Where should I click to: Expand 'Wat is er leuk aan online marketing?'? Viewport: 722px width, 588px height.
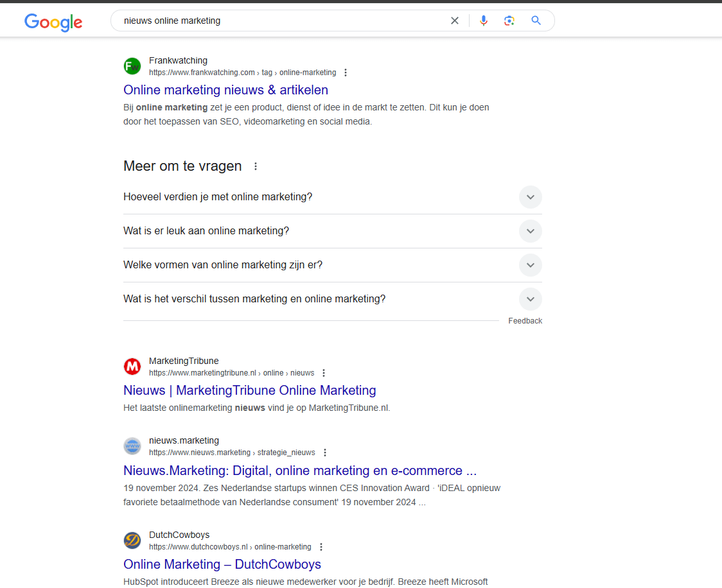click(x=530, y=231)
